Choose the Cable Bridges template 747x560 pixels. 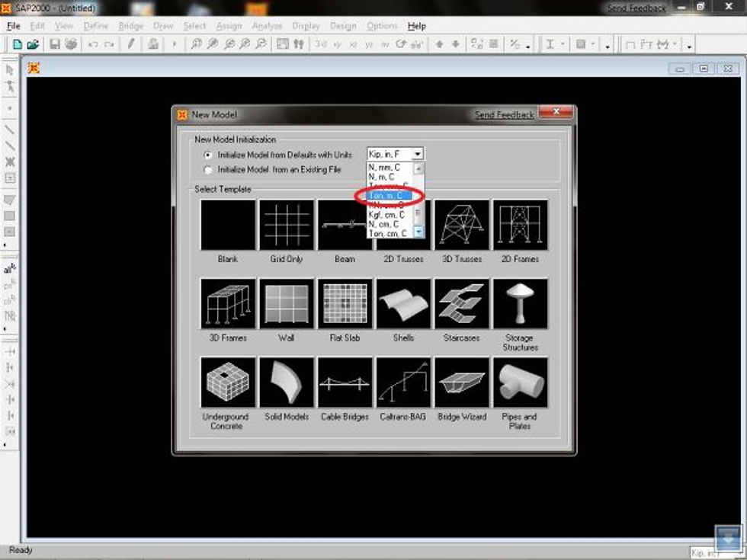tap(345, 382)
